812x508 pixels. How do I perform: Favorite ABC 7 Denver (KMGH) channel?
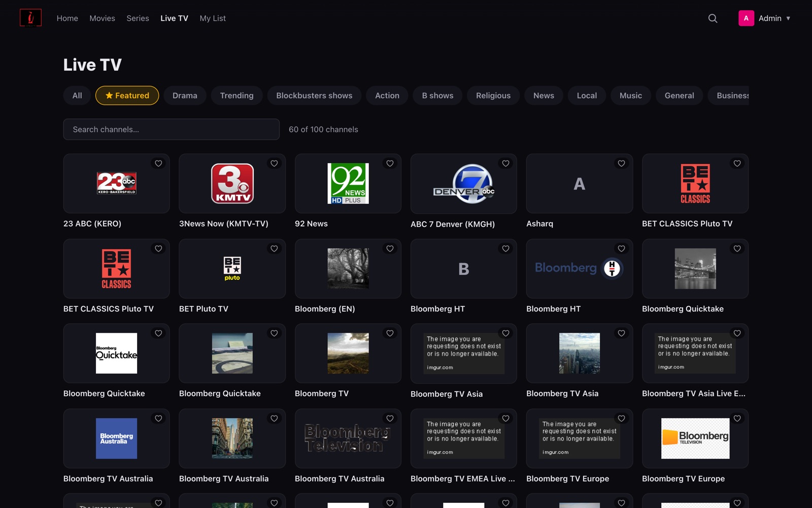click(x=505, y=163)
